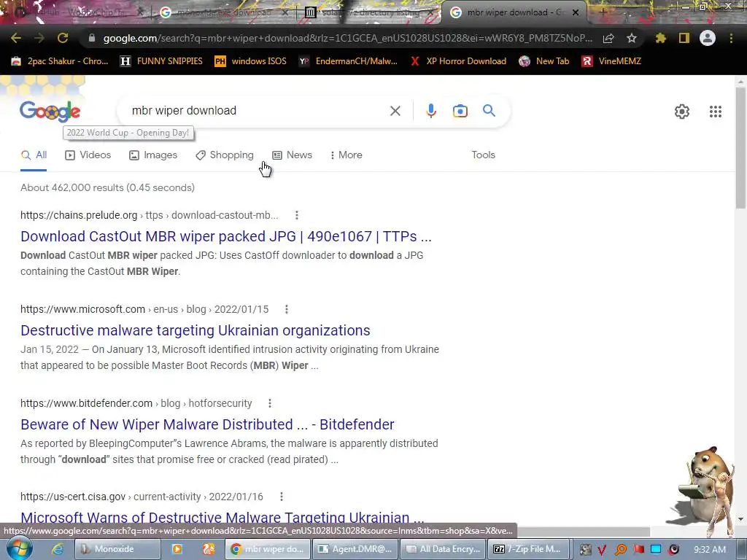Viewport: 747px width, 560px height.
Task: Open options for the us-cert.cisa.gov result
Action: tap(282, 497)
